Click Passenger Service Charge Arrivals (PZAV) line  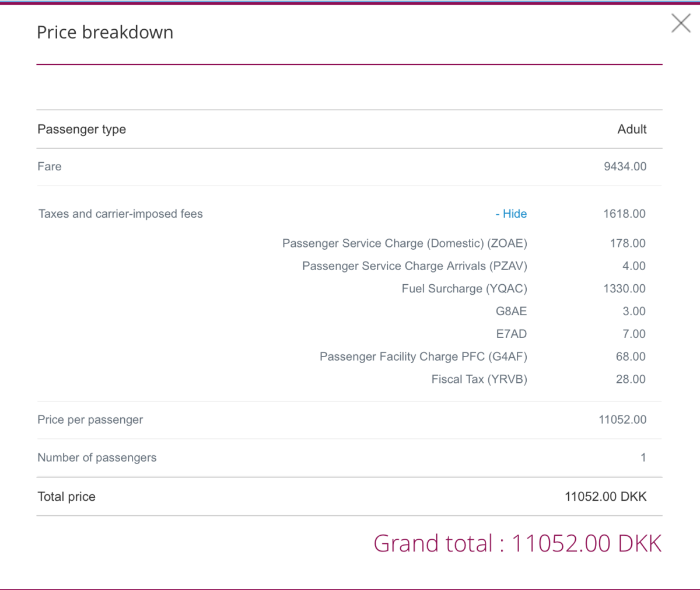tap(414, 266)
